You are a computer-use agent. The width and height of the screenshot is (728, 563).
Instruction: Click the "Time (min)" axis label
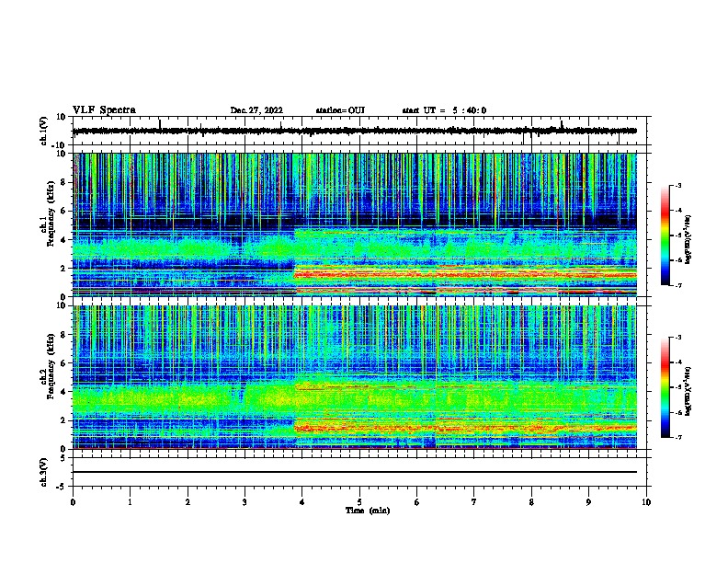368,511
